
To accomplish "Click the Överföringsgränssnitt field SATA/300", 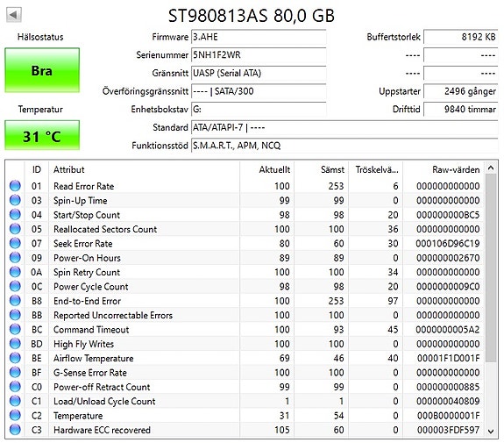I will [259, 91].
